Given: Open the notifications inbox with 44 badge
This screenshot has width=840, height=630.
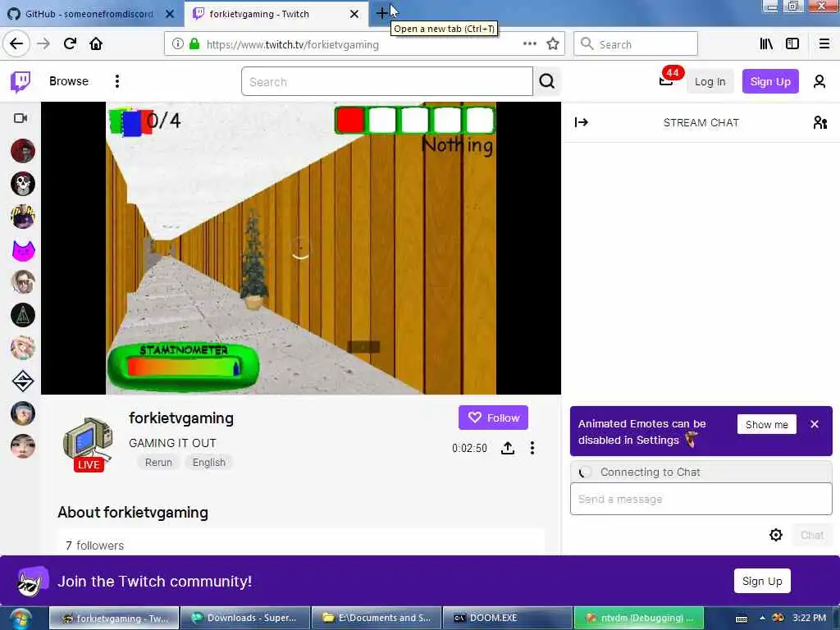Looking at the screenshot, I should point(666,80).
